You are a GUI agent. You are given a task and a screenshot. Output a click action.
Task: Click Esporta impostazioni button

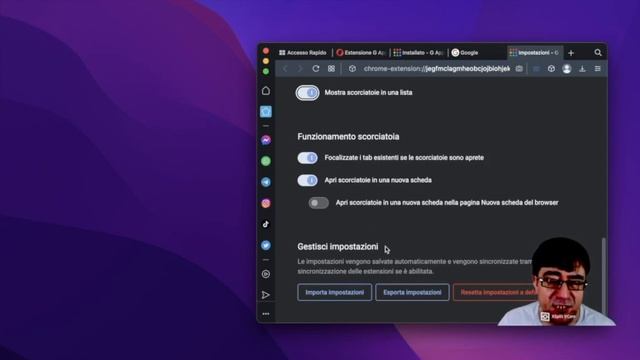coord(412,292)
